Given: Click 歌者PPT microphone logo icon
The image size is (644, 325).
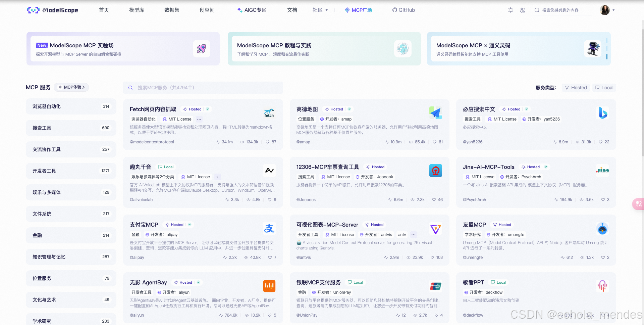Looking at the screenshot, I should [602, 286].
